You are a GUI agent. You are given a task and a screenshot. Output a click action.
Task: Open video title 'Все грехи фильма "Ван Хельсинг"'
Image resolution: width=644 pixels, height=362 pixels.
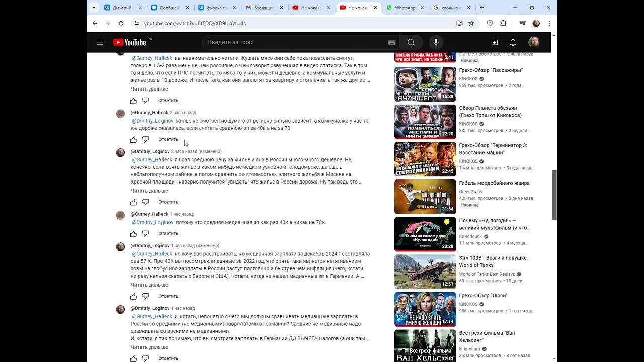click(x=487, y=337)
